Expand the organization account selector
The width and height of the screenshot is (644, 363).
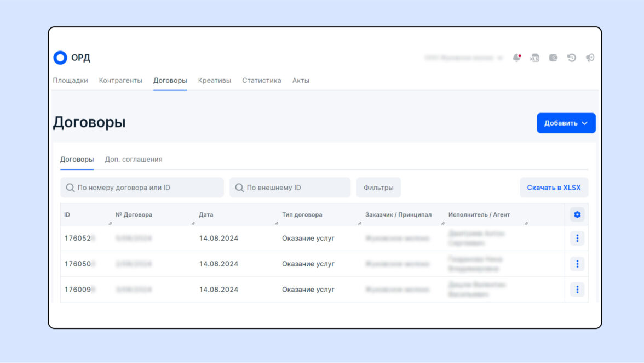463,58
